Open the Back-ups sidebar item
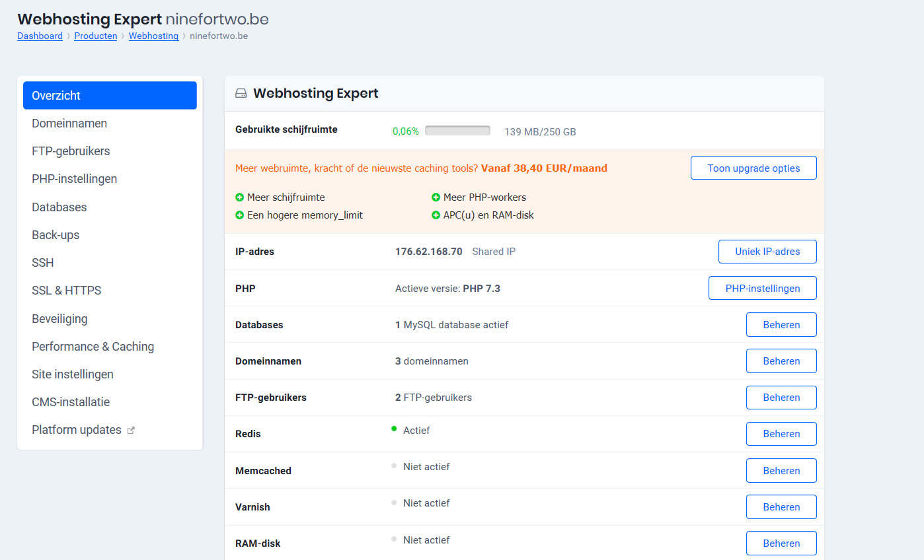This screenshot has height=560, width=924. (56, 235)
